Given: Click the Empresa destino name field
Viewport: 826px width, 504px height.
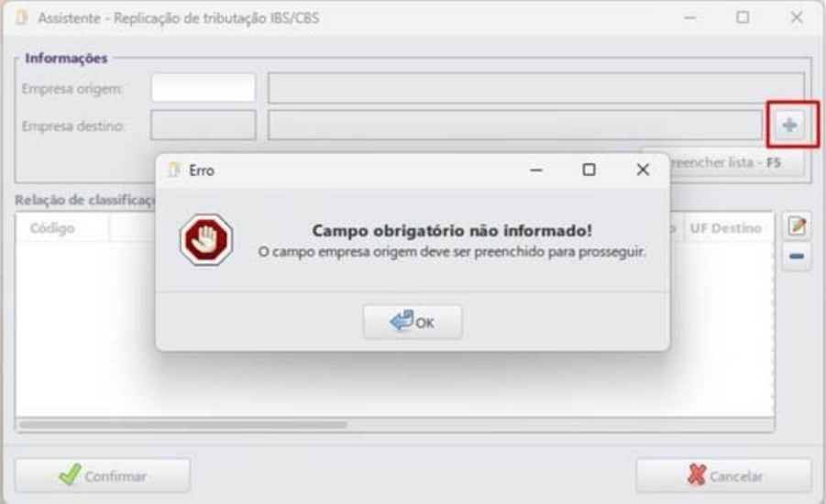Looking at the screenshot, I should click(514, 126).
